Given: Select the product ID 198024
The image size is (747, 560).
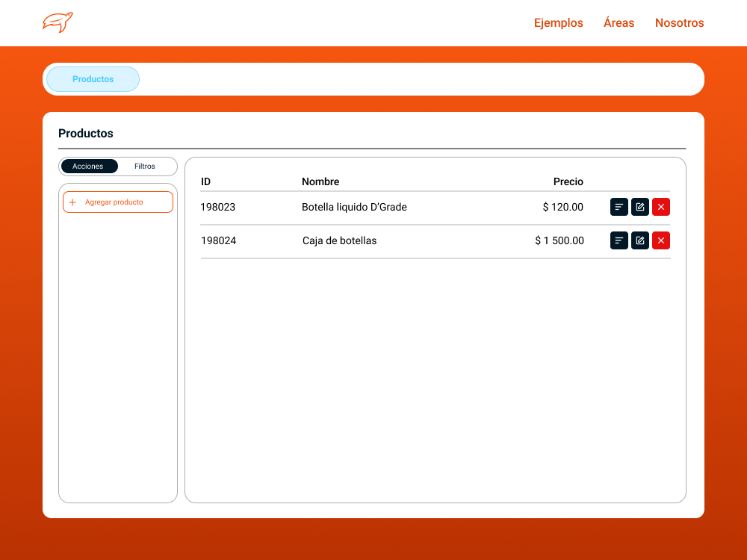Looking at the screenshot, I should tap(219, 240).
